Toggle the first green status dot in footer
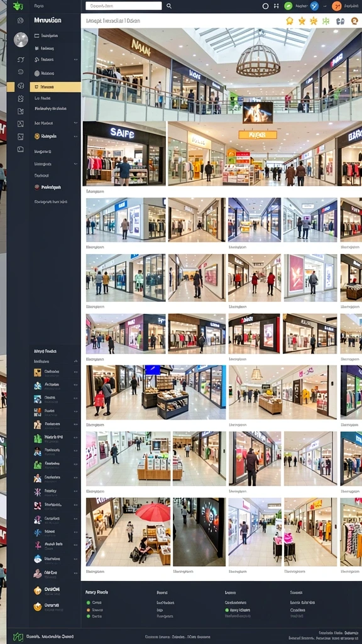Viewport: 362px width, 644px height. point(88,602)
